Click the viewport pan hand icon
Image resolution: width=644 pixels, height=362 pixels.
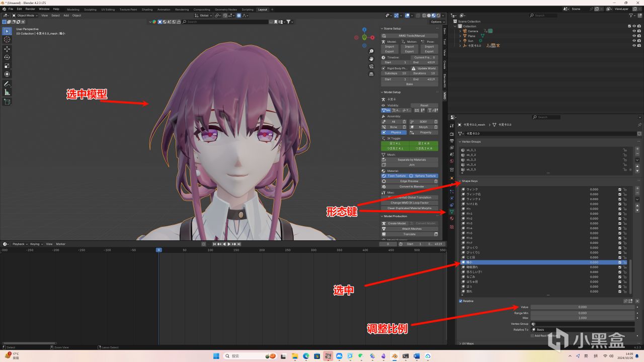371,59
